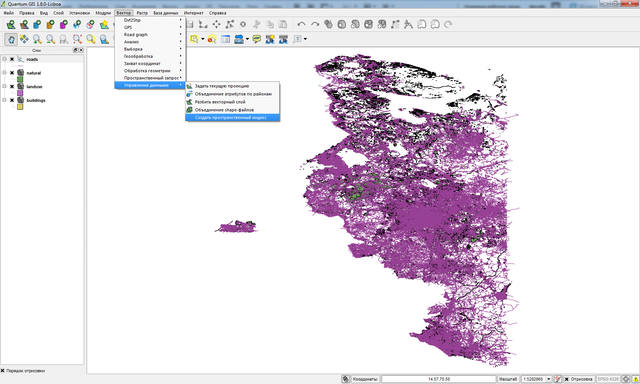Viewport: 640px width, 384px height.
Task: Choose Разбить векторный слой
Action: [233, 102]
